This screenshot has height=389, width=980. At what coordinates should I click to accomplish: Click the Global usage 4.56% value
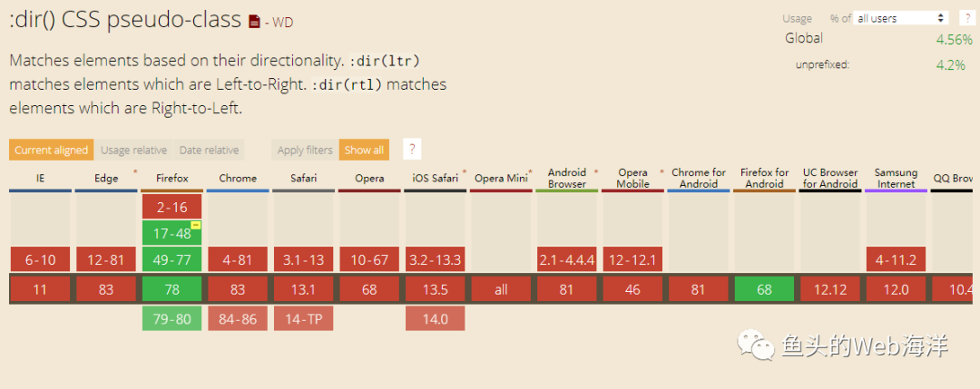(x=954, y=40)
